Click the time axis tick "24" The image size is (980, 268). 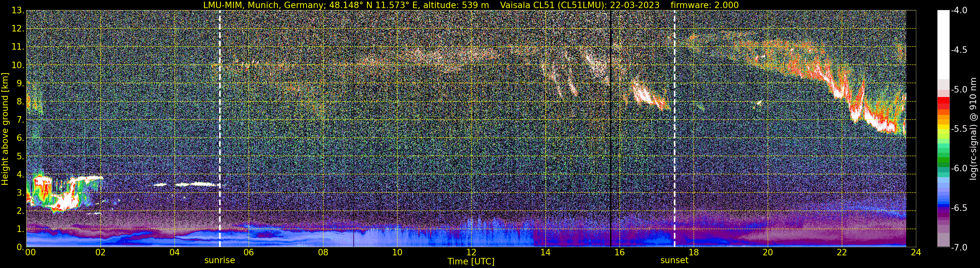[x=916, y=253]
